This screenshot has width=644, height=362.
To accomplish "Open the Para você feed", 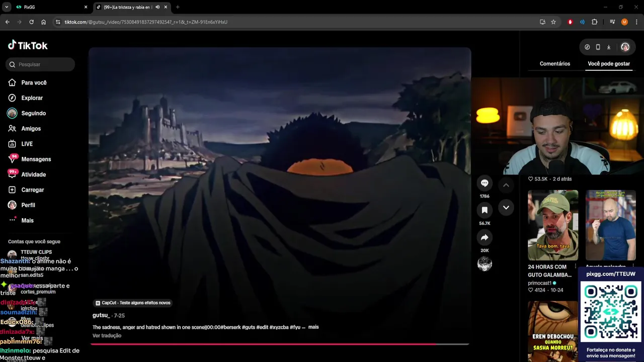I will coord(28,82).
